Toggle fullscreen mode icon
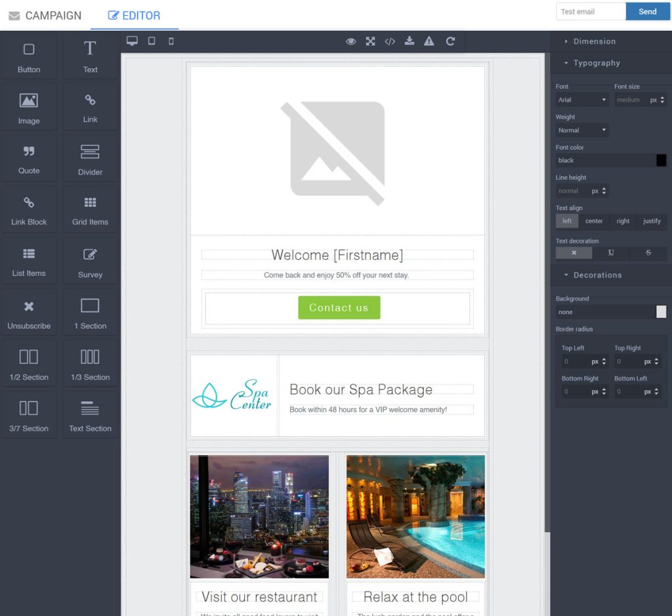The width and height of the screenshot is (672, 616). [x=371, y=41]
